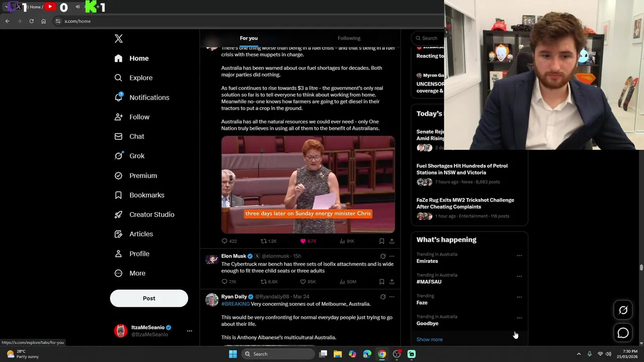This screenshot has height=362, width=644.
Task: Open #MAFSAU trending topic
Action: pos(429,282)
